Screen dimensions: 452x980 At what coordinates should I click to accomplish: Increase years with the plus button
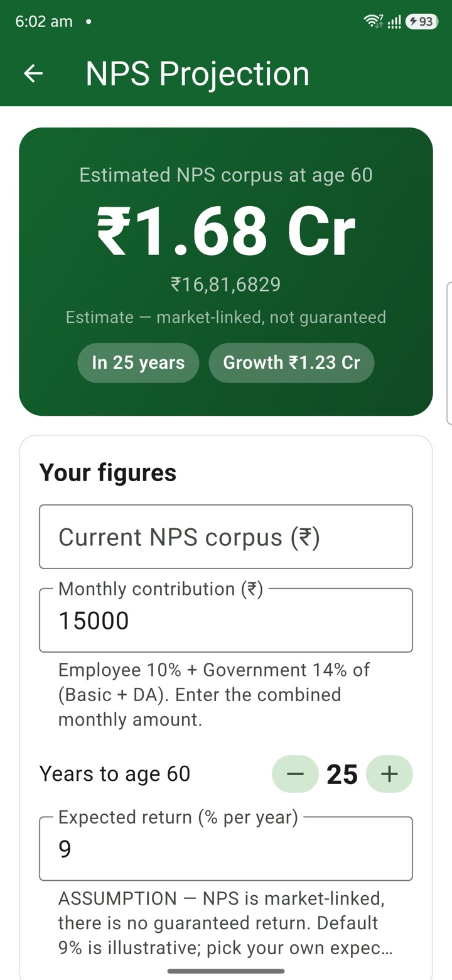point(389,774)
